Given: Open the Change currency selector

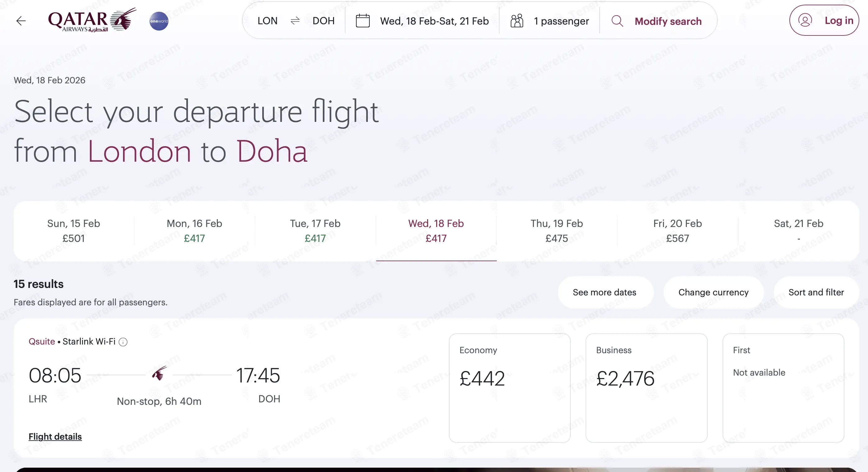Looking at the screenshot, I should (713, 292).
